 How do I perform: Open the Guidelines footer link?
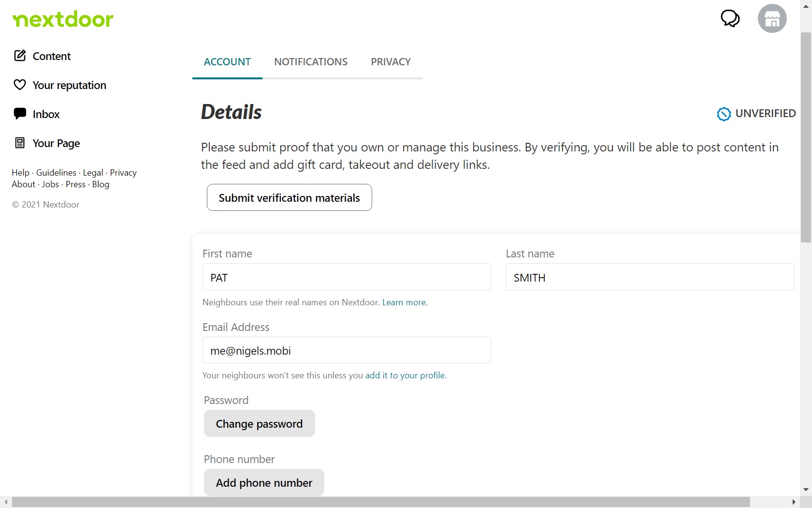(56, 173)
